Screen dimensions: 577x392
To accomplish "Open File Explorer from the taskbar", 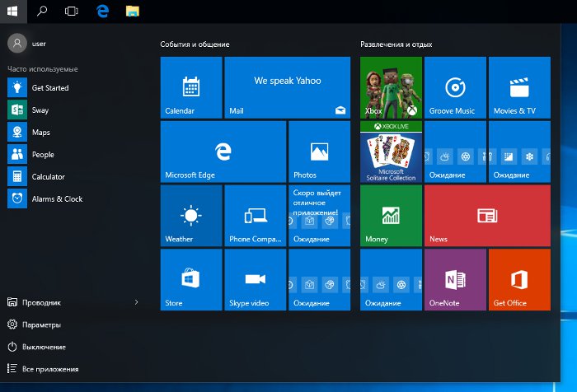I will click(133, 11).
